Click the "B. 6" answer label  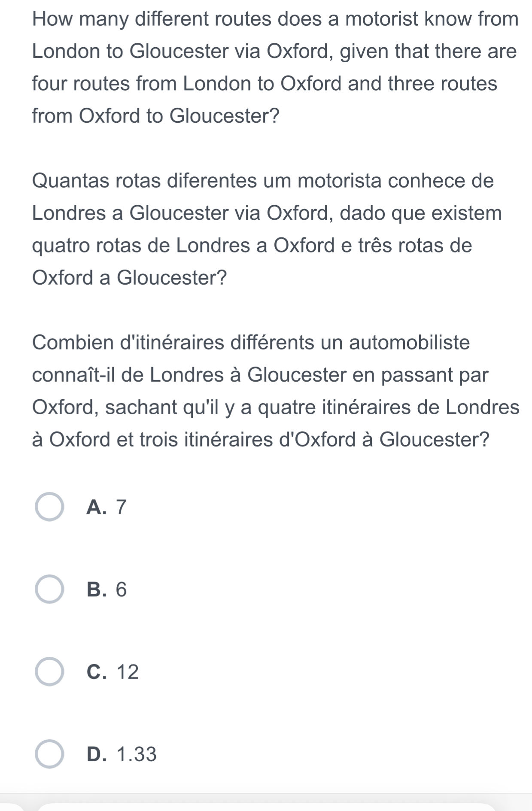(107, 589)
